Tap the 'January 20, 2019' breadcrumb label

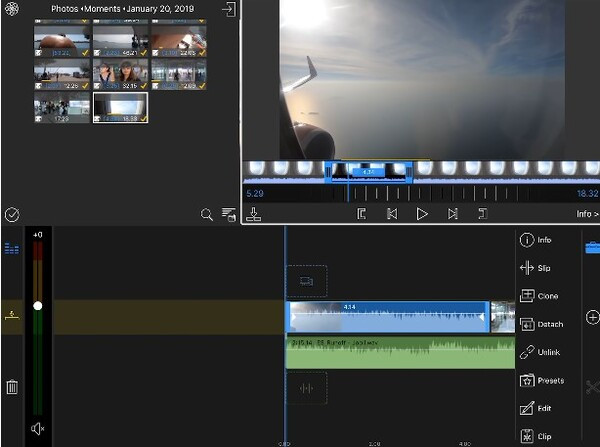160,9
